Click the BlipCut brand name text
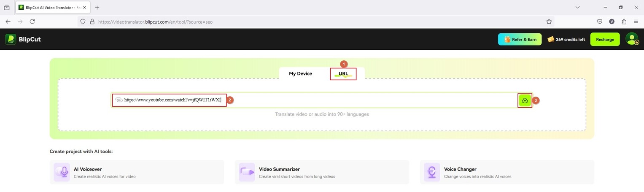The height and width of the screenshot is (192, 644). (30, 40)
